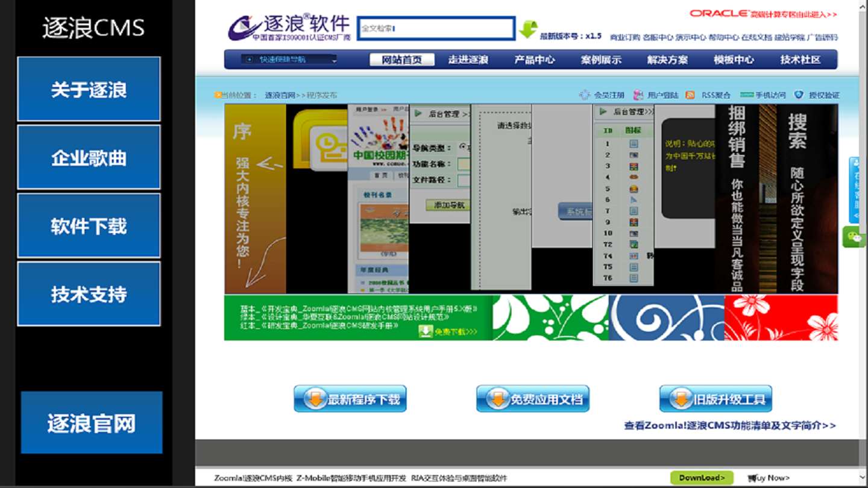Click the 捆绑销售 banner panel
The image size is (868, 488).
[737, 199]
